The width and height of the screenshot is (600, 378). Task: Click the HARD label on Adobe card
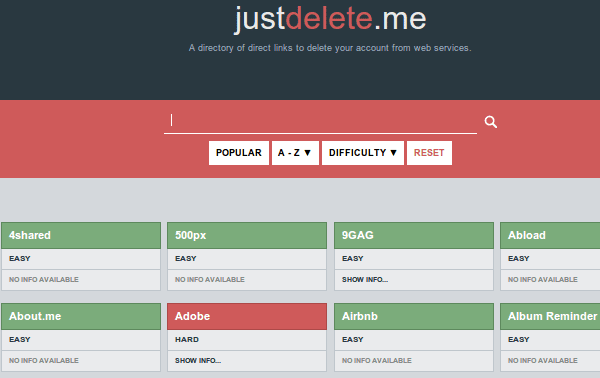tap(187, 340)
